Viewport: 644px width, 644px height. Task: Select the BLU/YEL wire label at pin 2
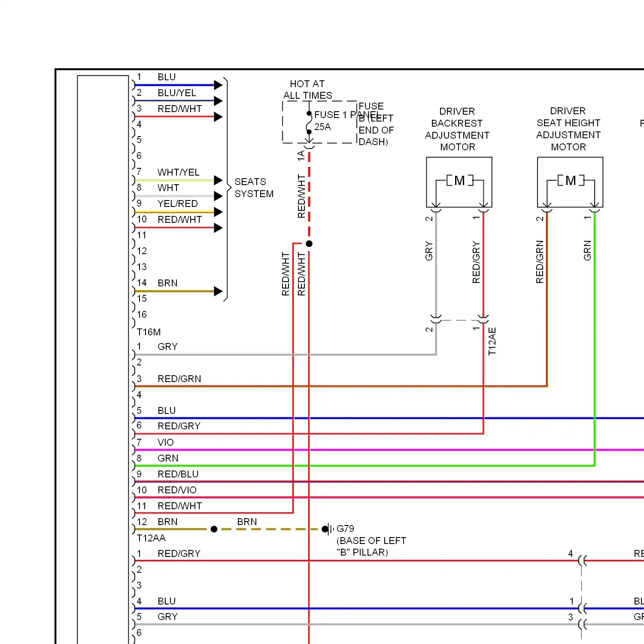(x=176, y=93)
